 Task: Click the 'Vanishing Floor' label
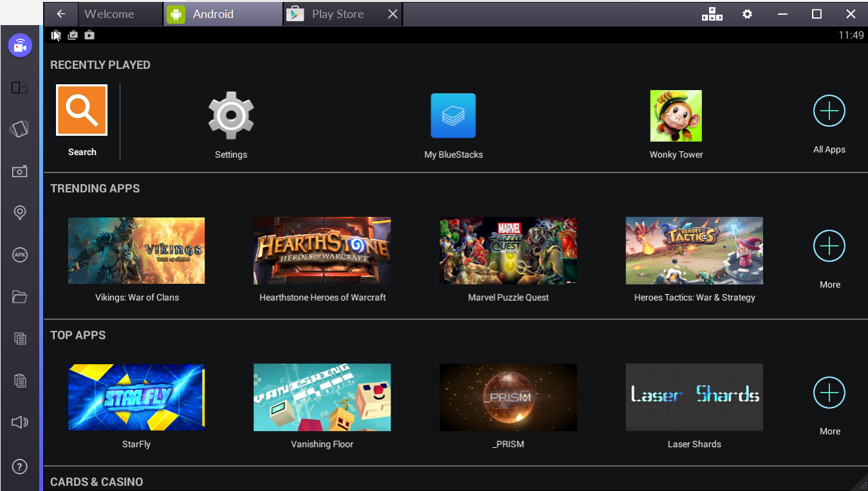click(x=322, y=444)
